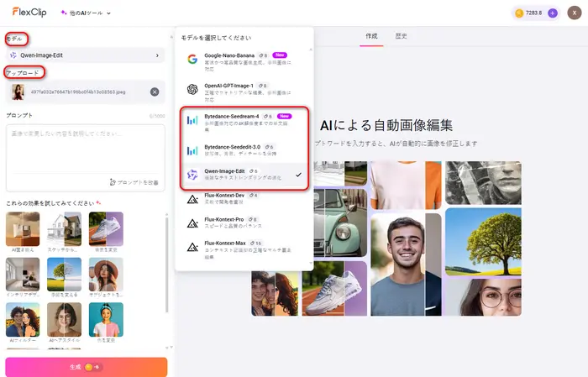Click the 7283.8 credits coin balance
The height and width of the screenshot is (377, 588).
coord(528,13)
